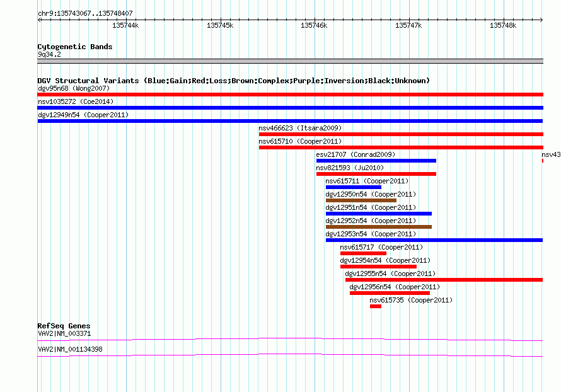Click the blue nsv1035272 gain bar
The width and height of the screenshot is (561, 392).
pyautogui.click(x=290, y=108)
